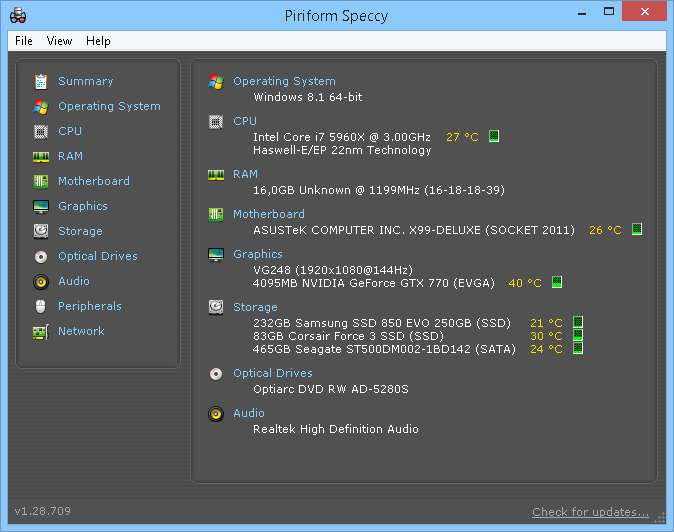Click the Audio speaker icon in sidebar
The image size is (674, 532).
click(41, 282)
